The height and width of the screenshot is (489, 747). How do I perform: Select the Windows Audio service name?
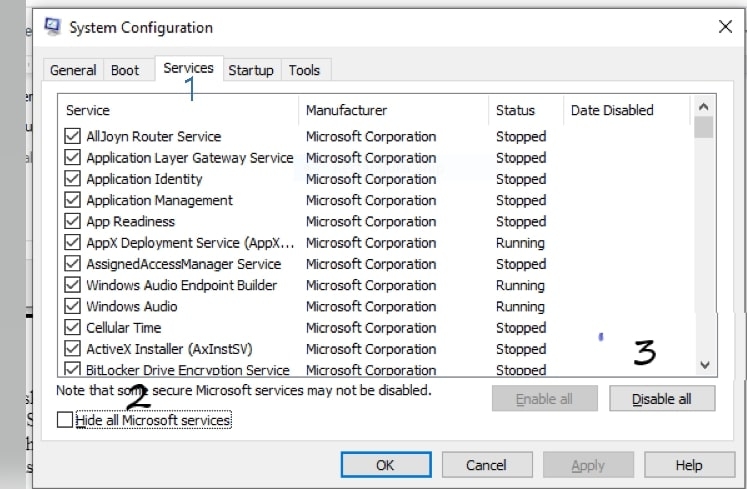pyautogui.click(x=131, y=306)
